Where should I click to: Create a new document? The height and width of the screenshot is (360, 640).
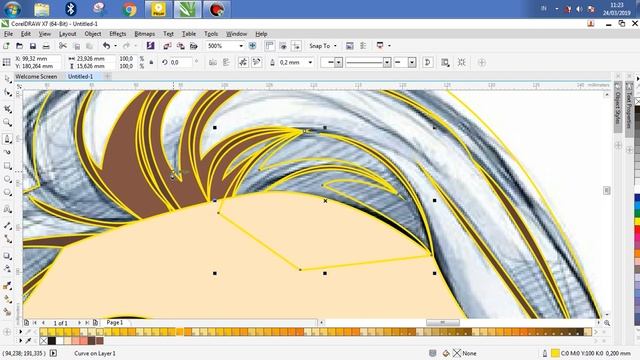click(x=7, y=46)
